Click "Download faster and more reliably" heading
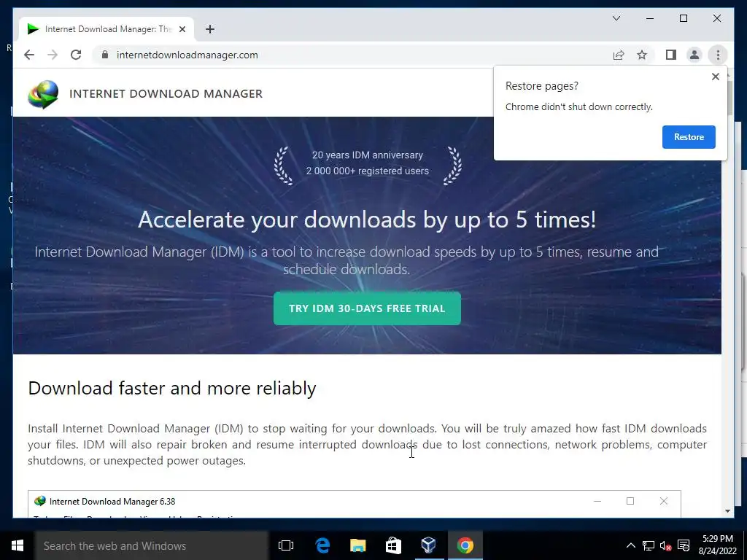Viewport: 747px width, 560px height. pyautogui.click(x=172, y=388)
